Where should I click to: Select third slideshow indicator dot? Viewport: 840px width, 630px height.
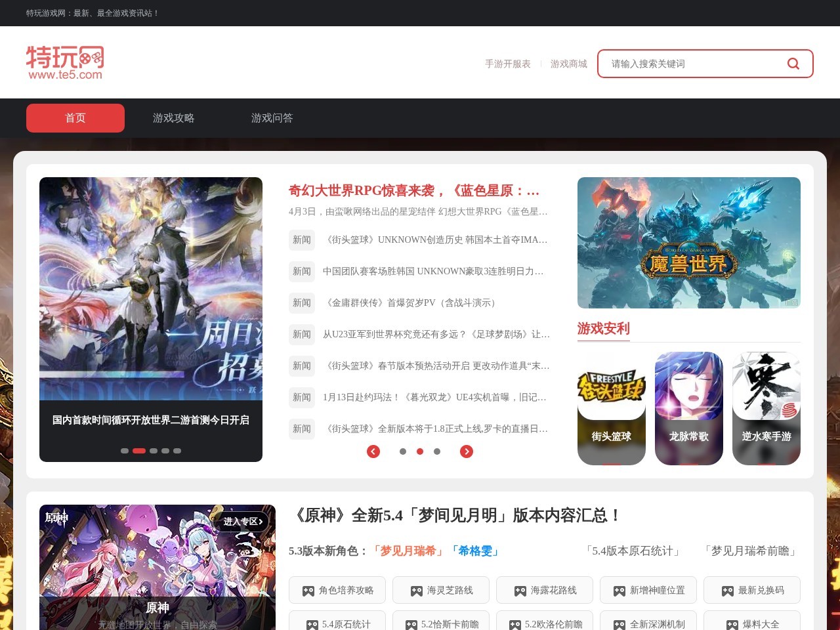(154, 451)
